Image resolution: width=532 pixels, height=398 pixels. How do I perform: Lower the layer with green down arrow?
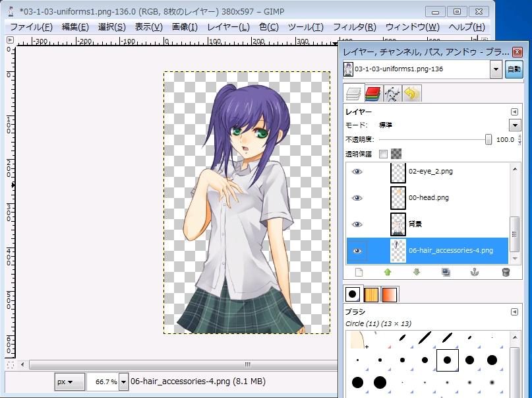[x=417, y=273]
